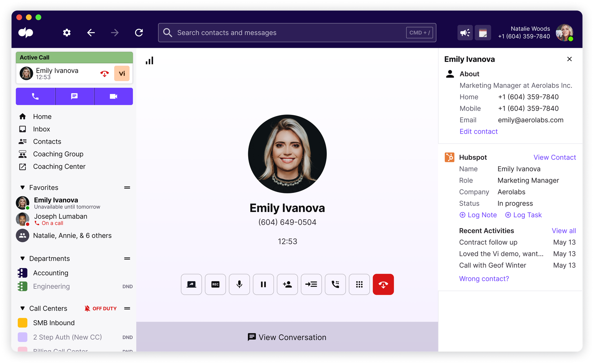
Task: Toggle DND for 2 Step Auth
Action: point(127,337)
